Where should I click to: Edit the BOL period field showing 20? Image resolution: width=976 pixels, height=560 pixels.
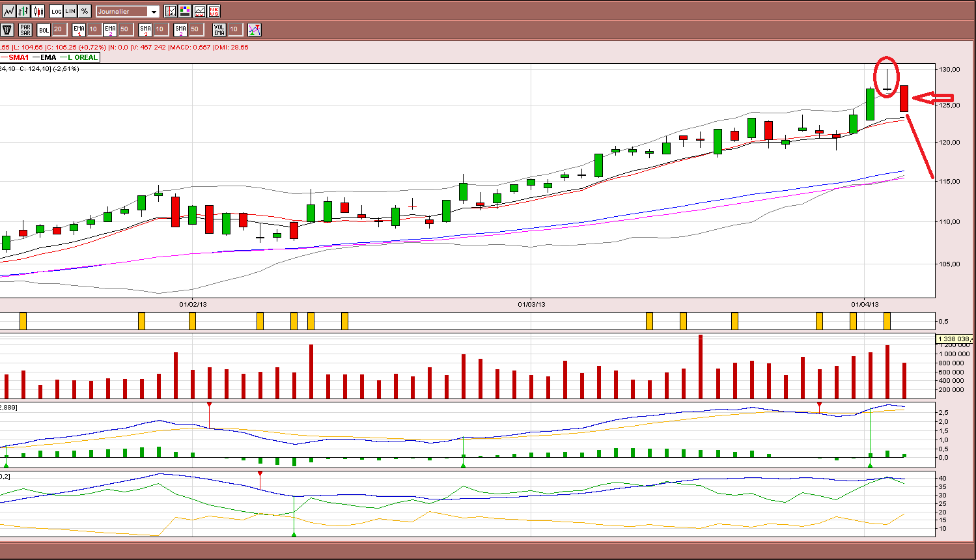click(x=59, y=30)
